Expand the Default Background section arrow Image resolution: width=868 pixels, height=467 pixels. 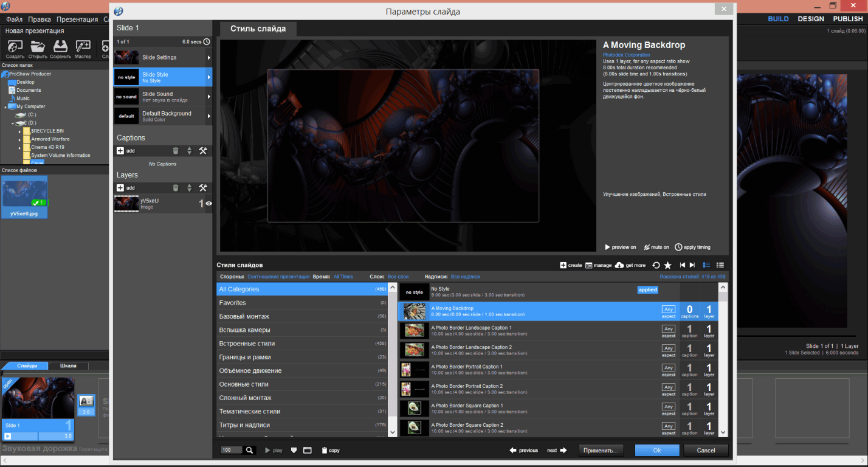click(x=208, y=116)
